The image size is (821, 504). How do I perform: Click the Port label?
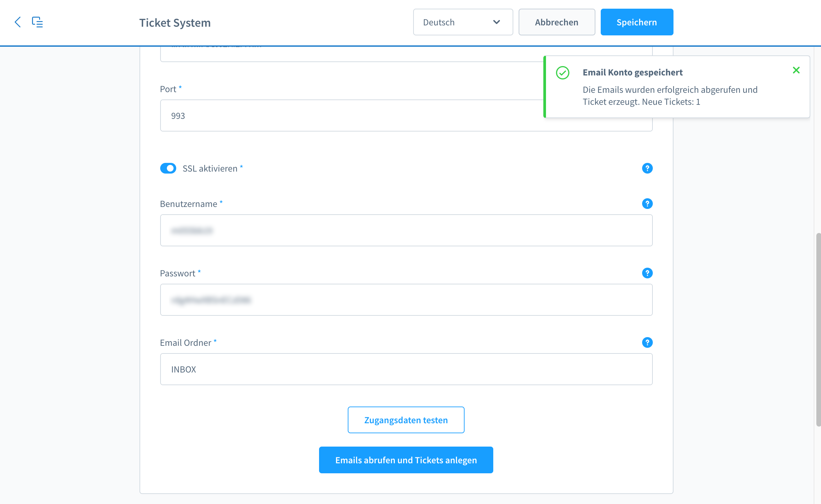tap(168, 89)
